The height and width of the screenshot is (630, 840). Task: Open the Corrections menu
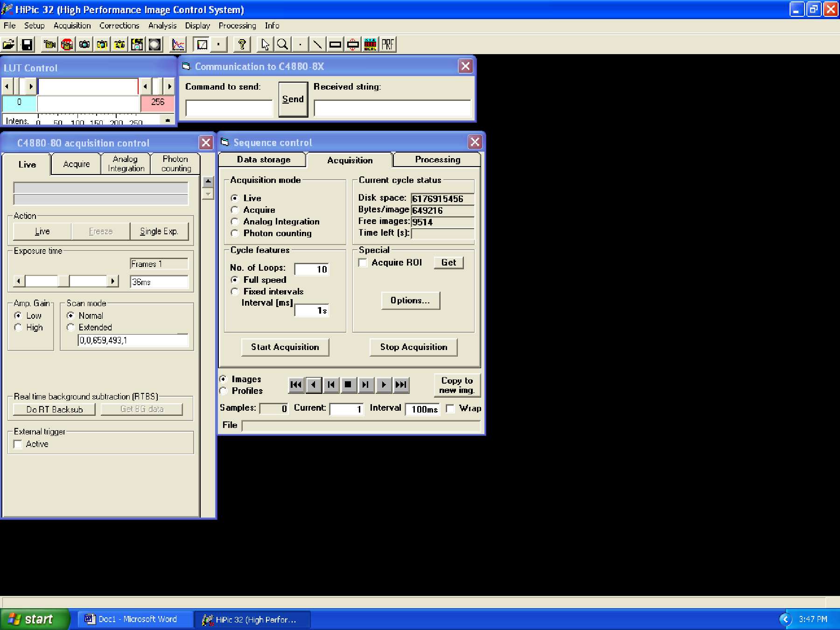click(119, 26)
